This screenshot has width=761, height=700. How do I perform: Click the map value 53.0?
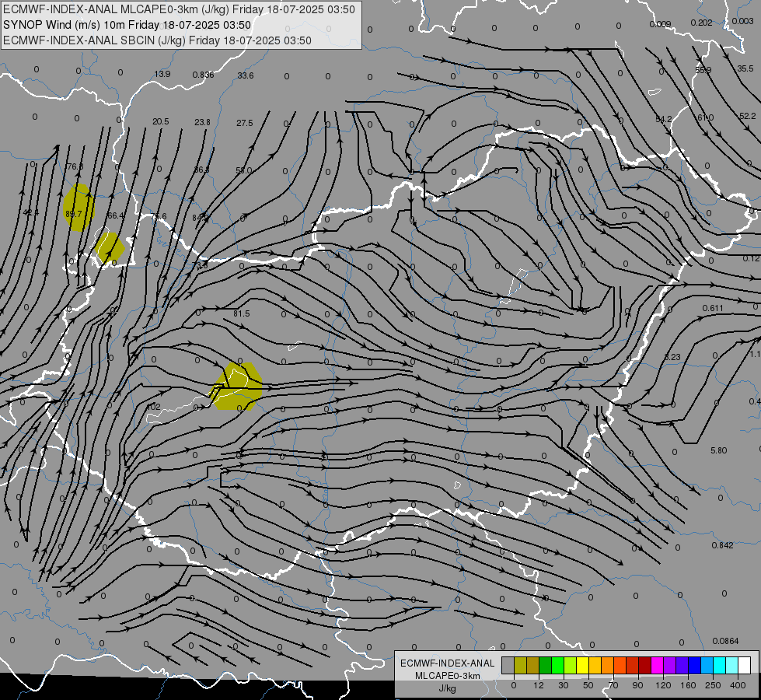click(x=243, y=170)
